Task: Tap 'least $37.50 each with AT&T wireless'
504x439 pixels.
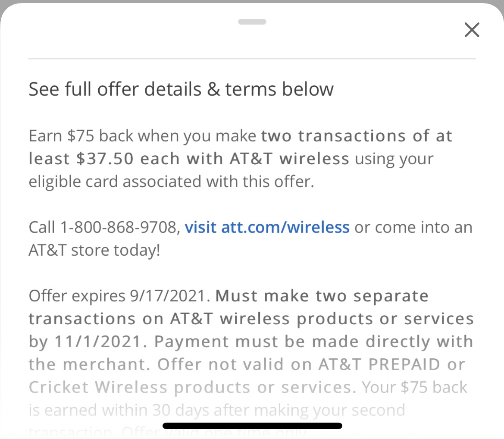Action: [x=189, y=159]
